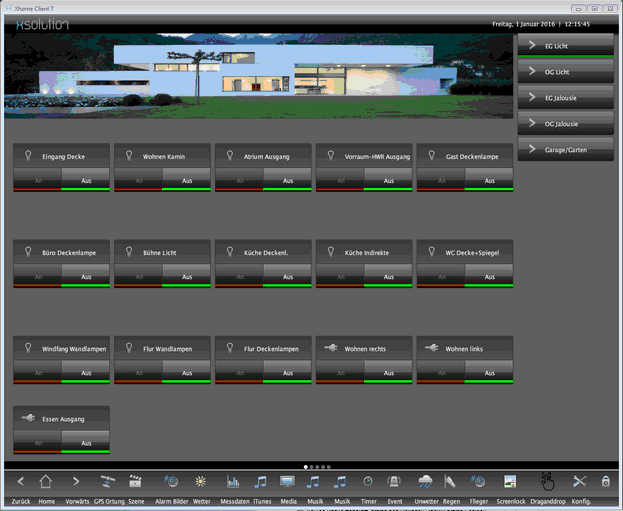Screen dimensions: 623x511
Task: Turn Atrium Ausgang light An
Action: (x=240, y=180)
